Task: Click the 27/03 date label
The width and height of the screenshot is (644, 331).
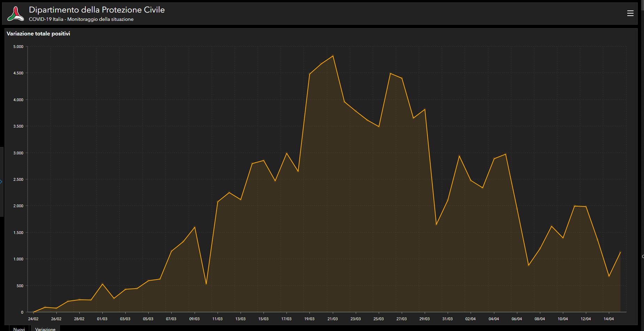Action: click(401, 319)
